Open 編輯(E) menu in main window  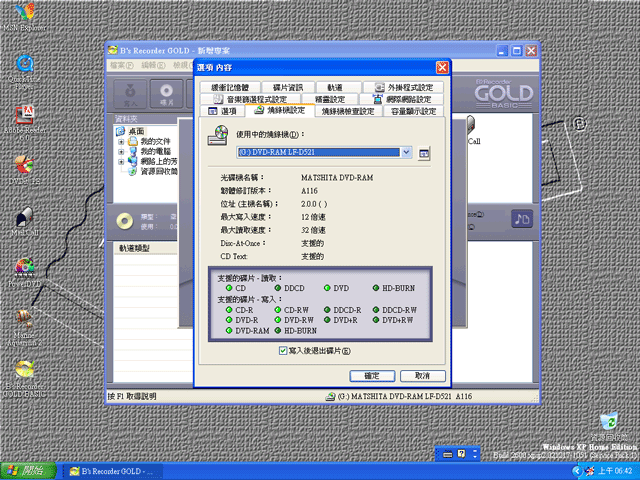coord(153,65)
